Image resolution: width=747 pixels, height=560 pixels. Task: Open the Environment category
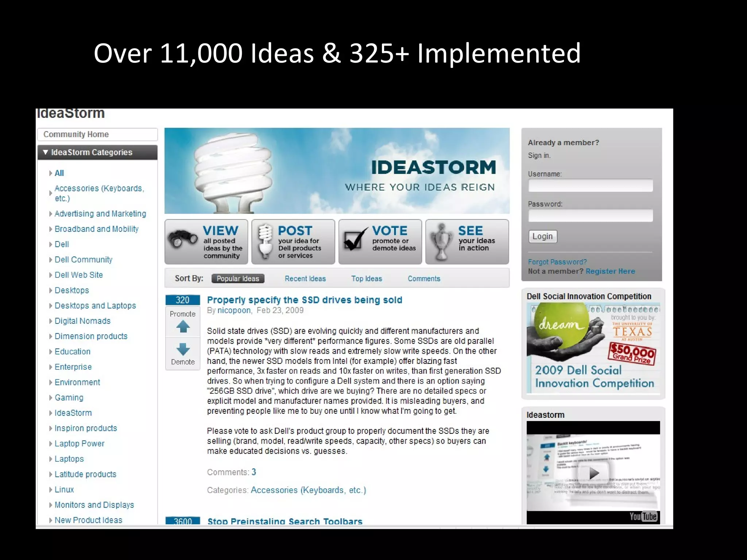(x=77, y=382)
